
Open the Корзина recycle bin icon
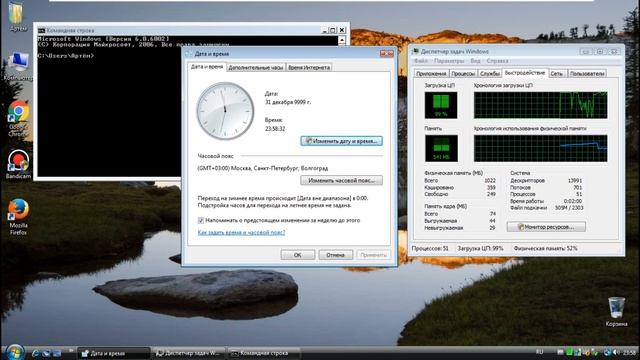tap(616, 311)
